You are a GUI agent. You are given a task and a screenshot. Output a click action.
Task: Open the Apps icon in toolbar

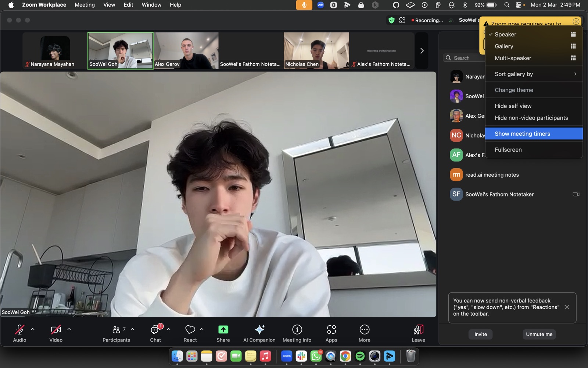331,329
